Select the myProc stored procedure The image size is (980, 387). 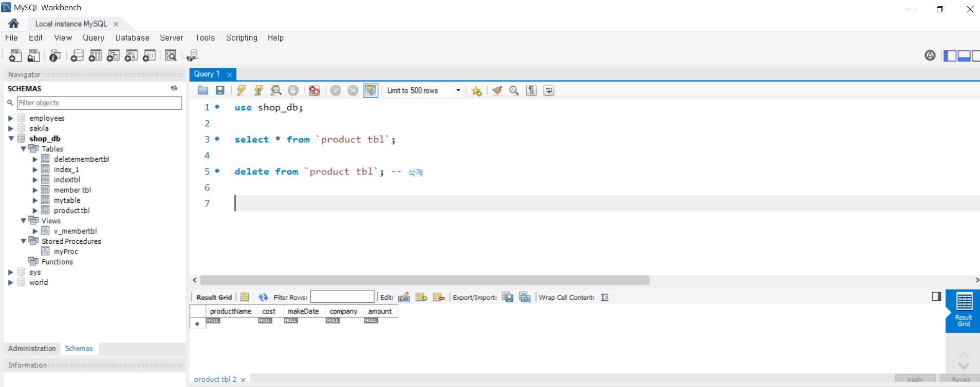click(x=66, y=251)
